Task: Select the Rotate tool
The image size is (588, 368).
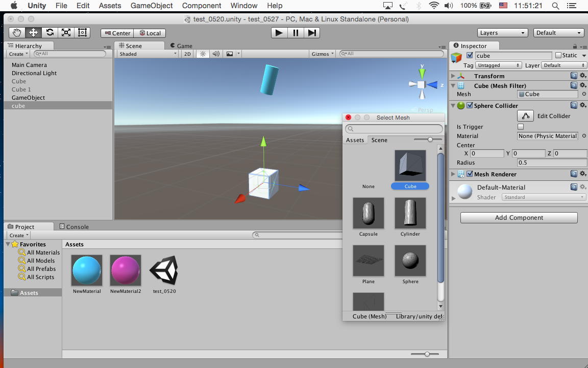Action: (50, 33)
